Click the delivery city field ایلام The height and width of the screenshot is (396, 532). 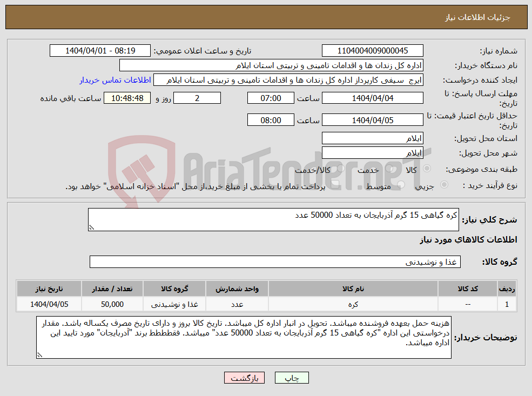click(373, 153)
